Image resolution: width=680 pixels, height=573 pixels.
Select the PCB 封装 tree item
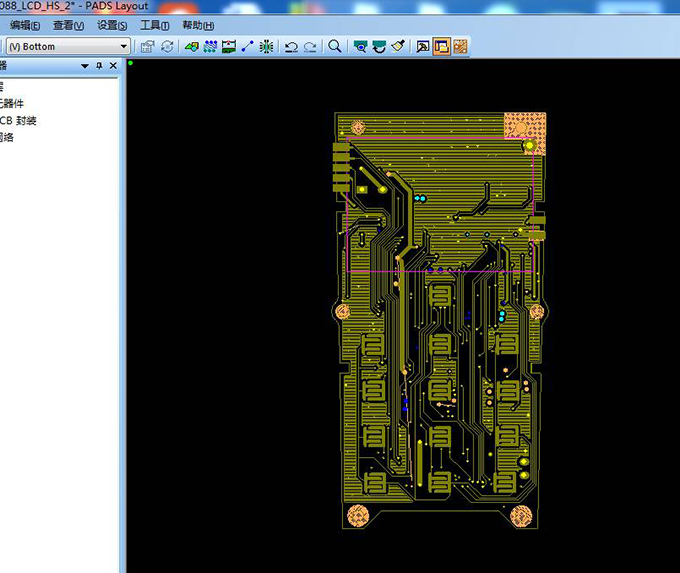point(17,121)
